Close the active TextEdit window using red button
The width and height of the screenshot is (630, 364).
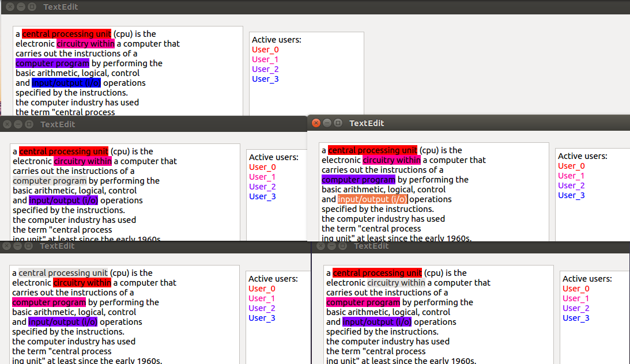(x=316, y=123)
